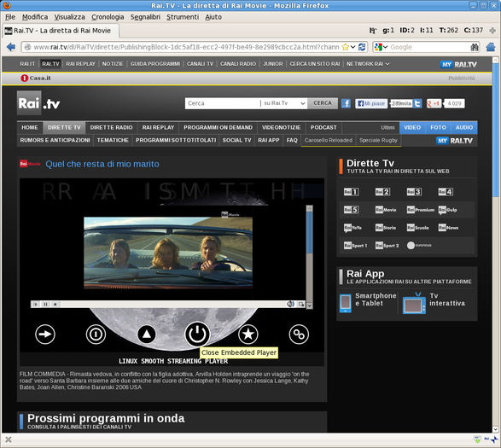Click the 'Quel che resta di mio marito' title
This screenshot has height=448, width=501.
(x=102, y=164)
